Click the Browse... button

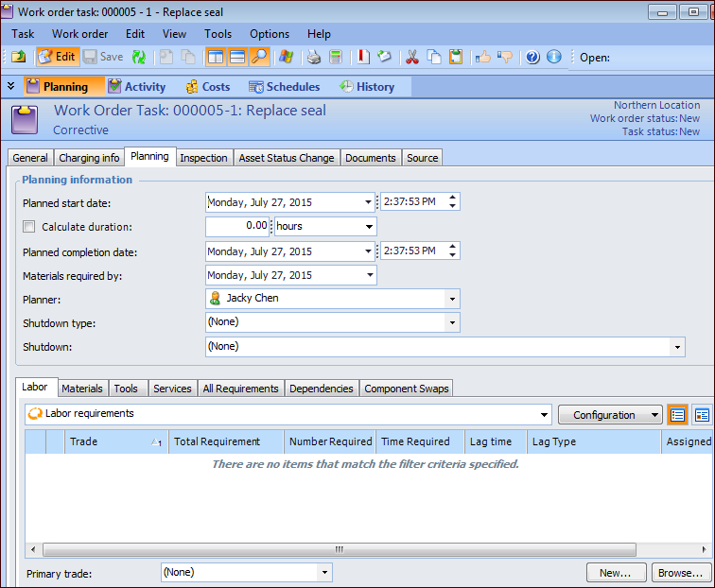(x=681, y=573)
